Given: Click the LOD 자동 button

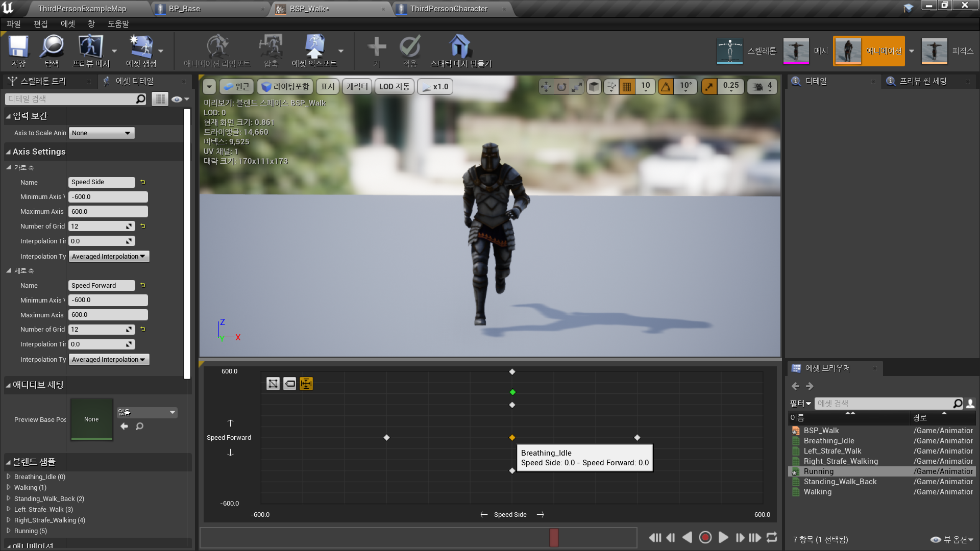Looking at the screenshot, I should tap(394, 87).
